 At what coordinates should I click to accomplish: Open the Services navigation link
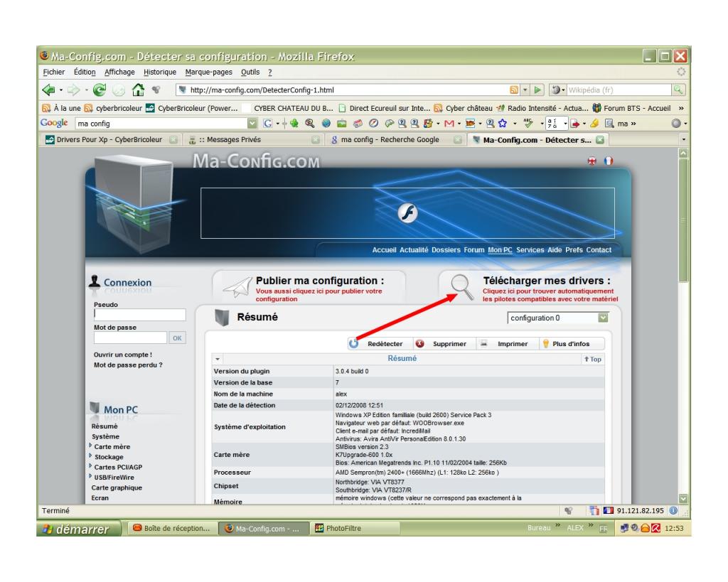pos(530,249)
